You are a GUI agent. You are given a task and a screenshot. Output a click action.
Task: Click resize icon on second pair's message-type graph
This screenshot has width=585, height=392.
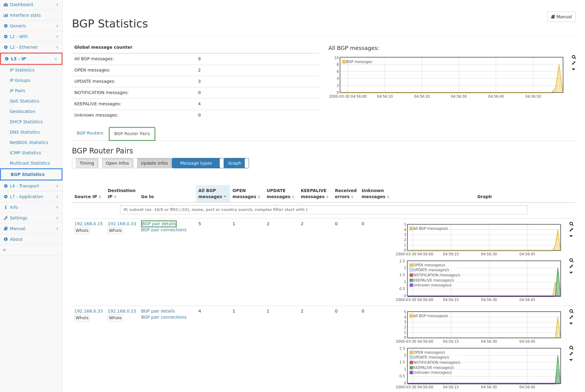pos(571,354)
